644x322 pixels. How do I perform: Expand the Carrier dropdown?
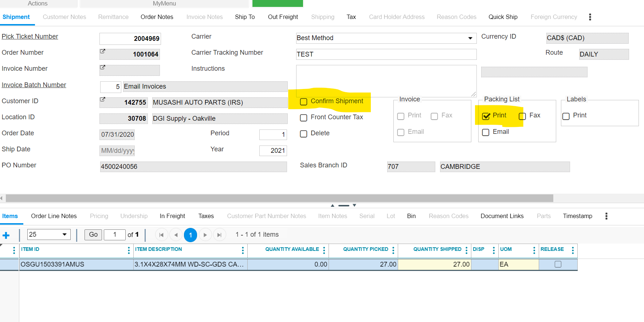click(470, 38)
